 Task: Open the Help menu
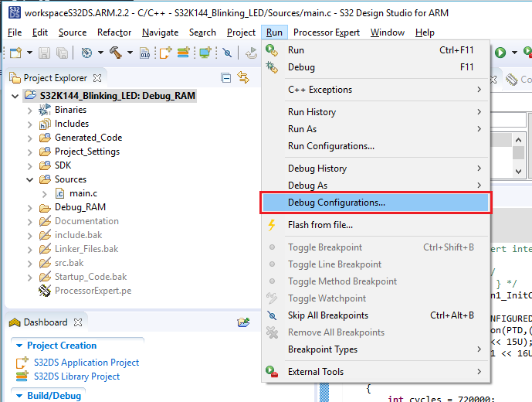[425, 32]
